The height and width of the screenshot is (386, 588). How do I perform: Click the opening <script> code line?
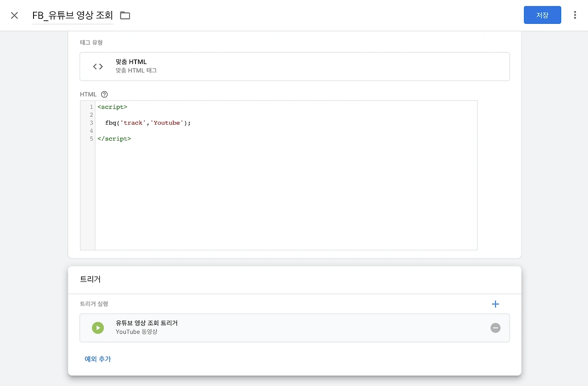[112, 107]
